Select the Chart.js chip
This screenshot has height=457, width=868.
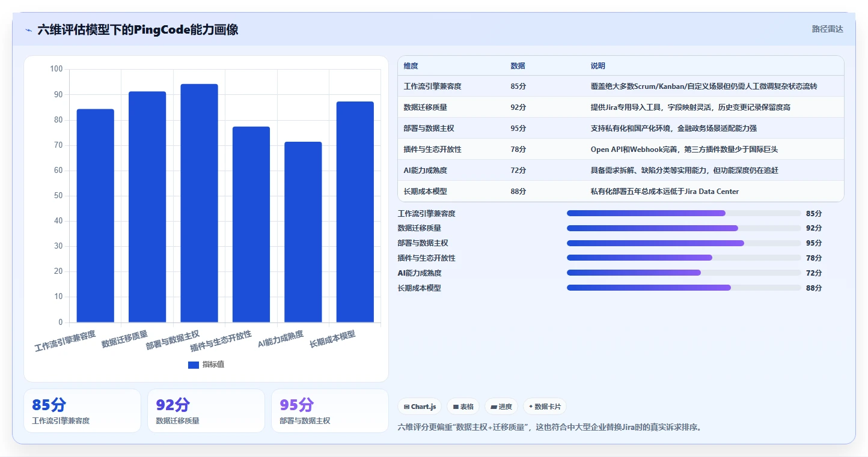[x=420, y=407]
